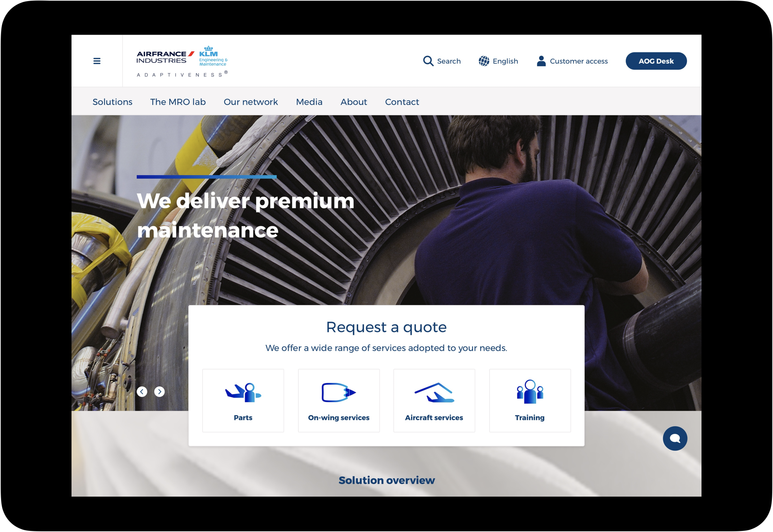The image size is (773, 532).
Task: Go to previous hero slide arrow
Action: 142,391
